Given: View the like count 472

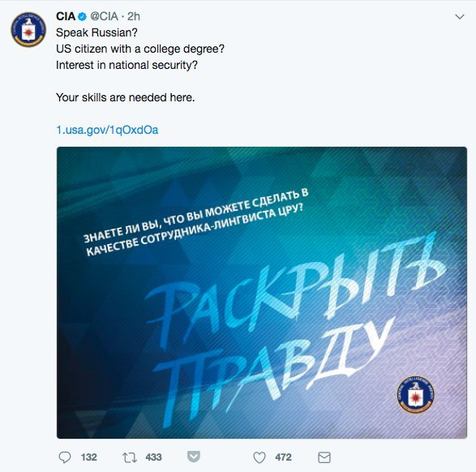Looking at the screenshot, I should (283, 457).
